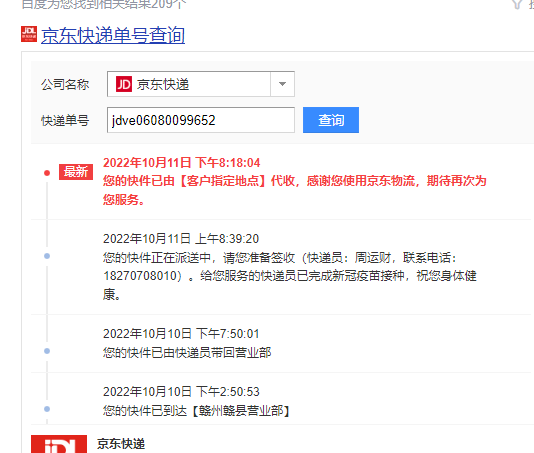Click the bottom 京东快递 bold label

pos(121,444)
